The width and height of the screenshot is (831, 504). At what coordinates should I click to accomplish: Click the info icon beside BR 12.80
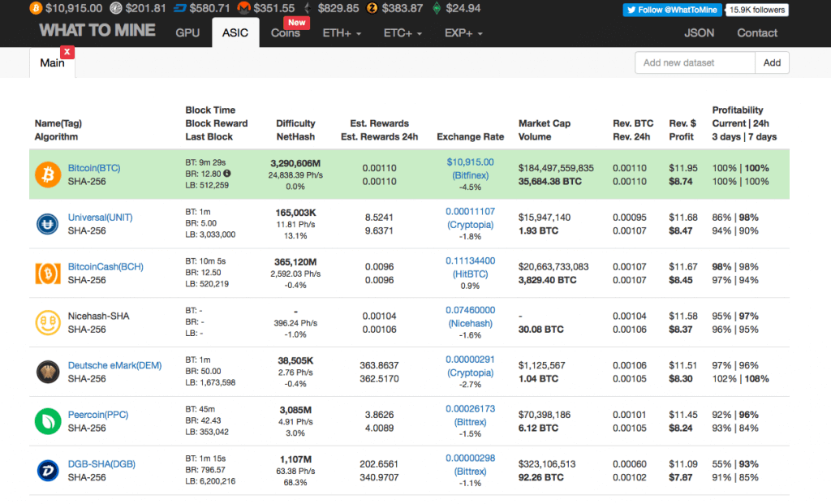pyautogui.click(x=228, y=174)
